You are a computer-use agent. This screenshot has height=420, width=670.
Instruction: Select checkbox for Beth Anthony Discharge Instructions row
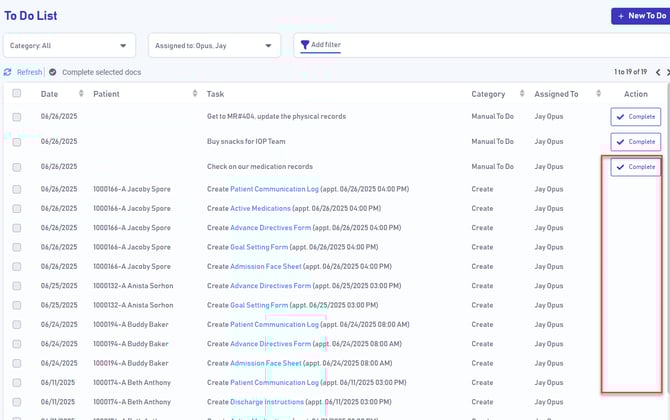pos(17,402)
